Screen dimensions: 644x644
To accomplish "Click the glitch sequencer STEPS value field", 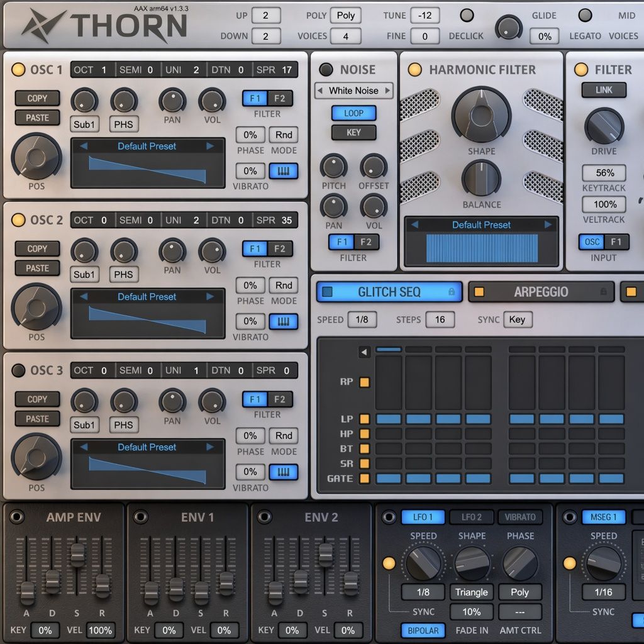I will [x=440, y=319].
